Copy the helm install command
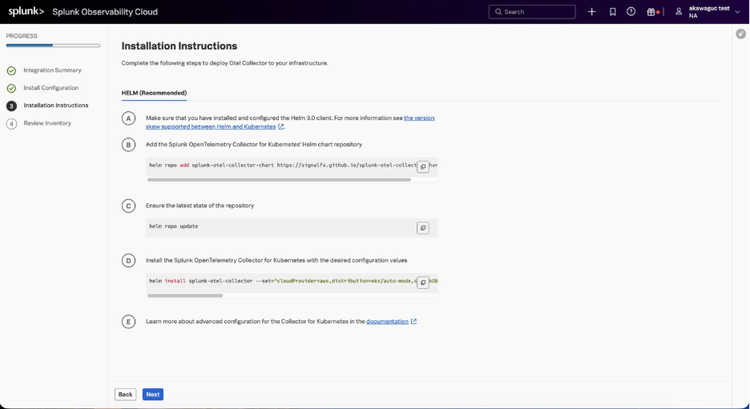Screen dimensions: 750x409 coord(423,283)
